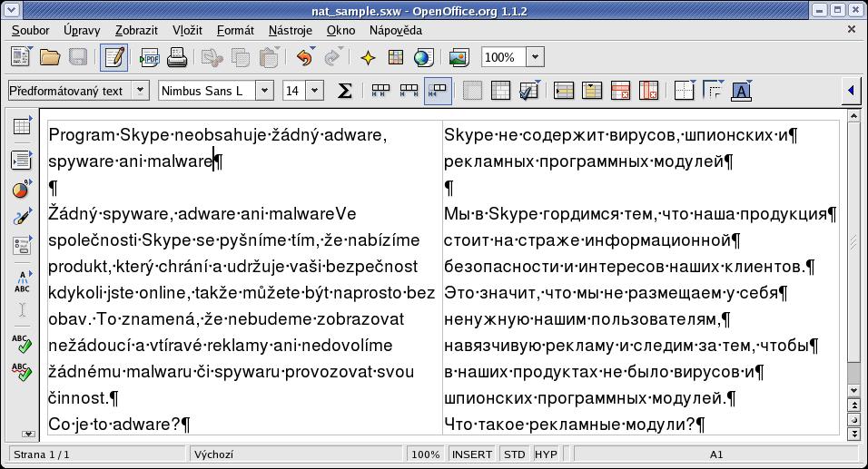
Task: Open Insert Fields icon in sidebar
Action: click(x=22, y=161)
